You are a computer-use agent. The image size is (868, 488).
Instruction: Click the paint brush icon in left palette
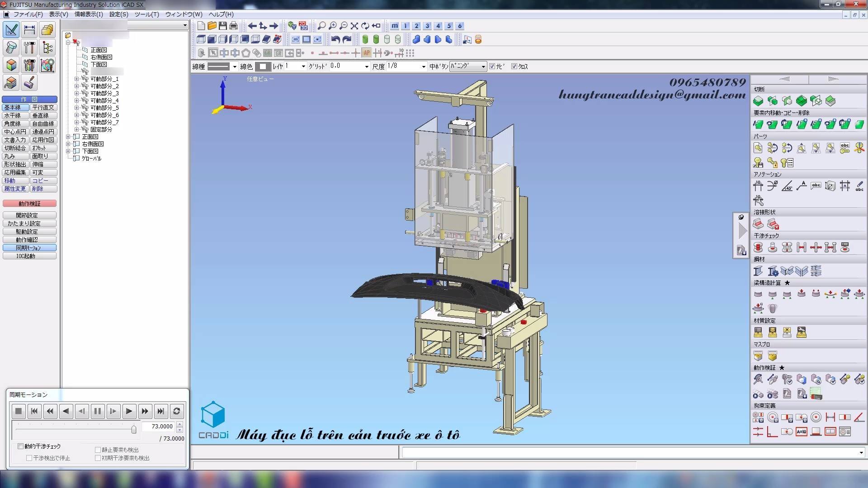tap(29, 83)
